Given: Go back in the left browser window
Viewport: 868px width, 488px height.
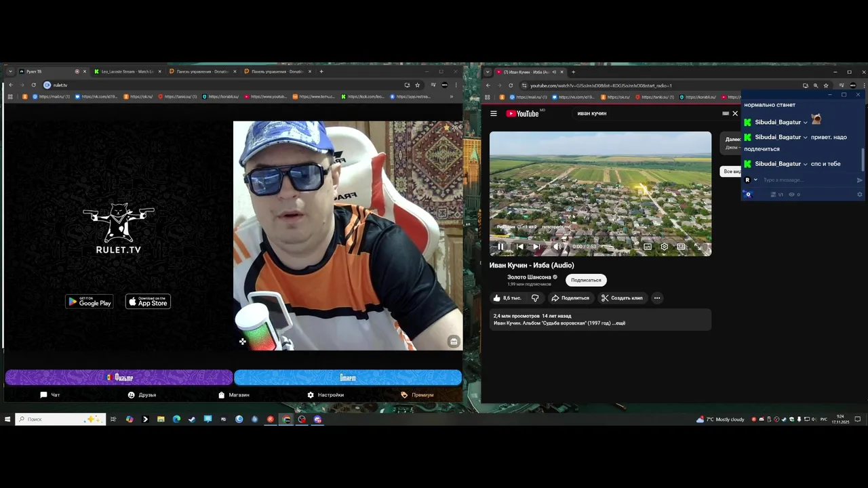Looking at the screenshot, I should tap(10, 85).
